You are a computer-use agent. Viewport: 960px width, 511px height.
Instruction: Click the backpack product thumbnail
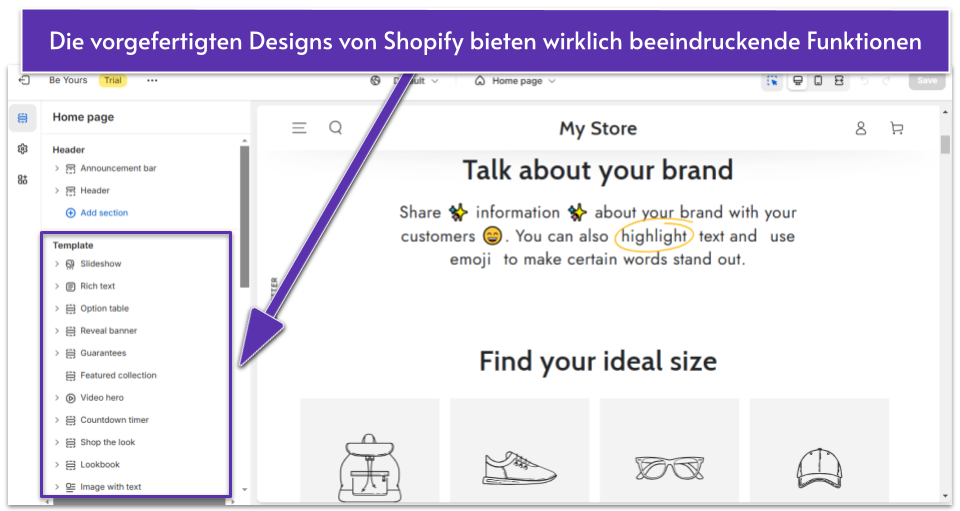coord(370,450)
